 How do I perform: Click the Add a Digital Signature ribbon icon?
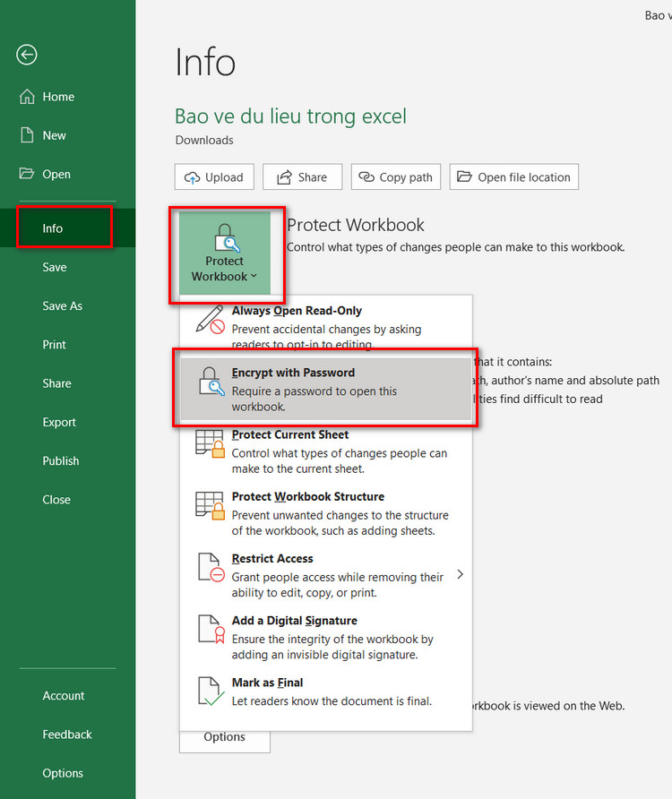click(211, 630)
